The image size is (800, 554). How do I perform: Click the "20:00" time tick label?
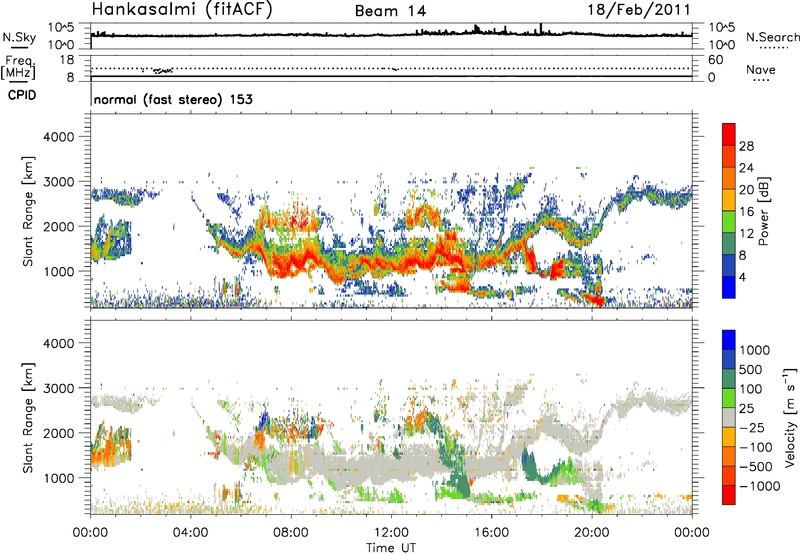(x=591, y=533)
